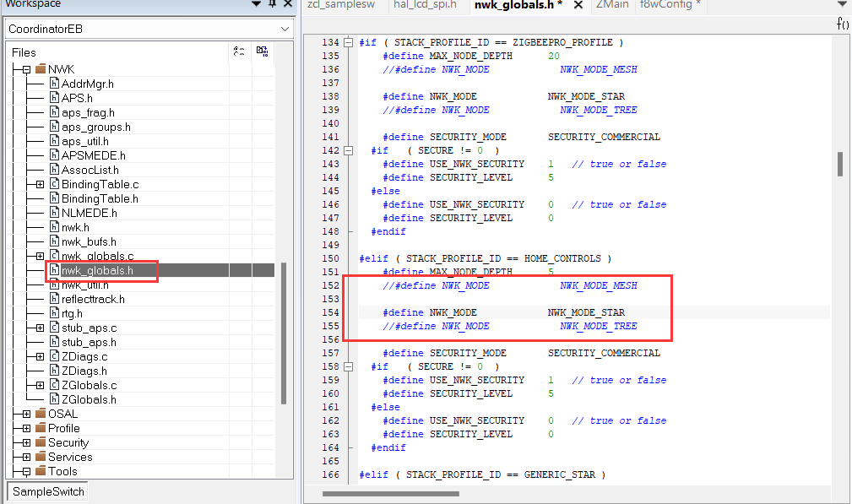Open the function list f() button
Screen dimensions: 852x504
click(842, 24)
